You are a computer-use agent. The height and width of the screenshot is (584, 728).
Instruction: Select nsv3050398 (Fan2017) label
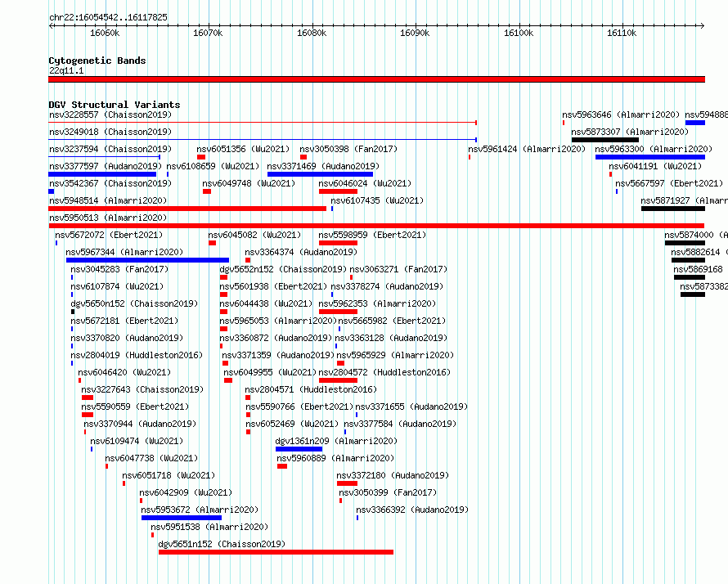coord(348,149)
